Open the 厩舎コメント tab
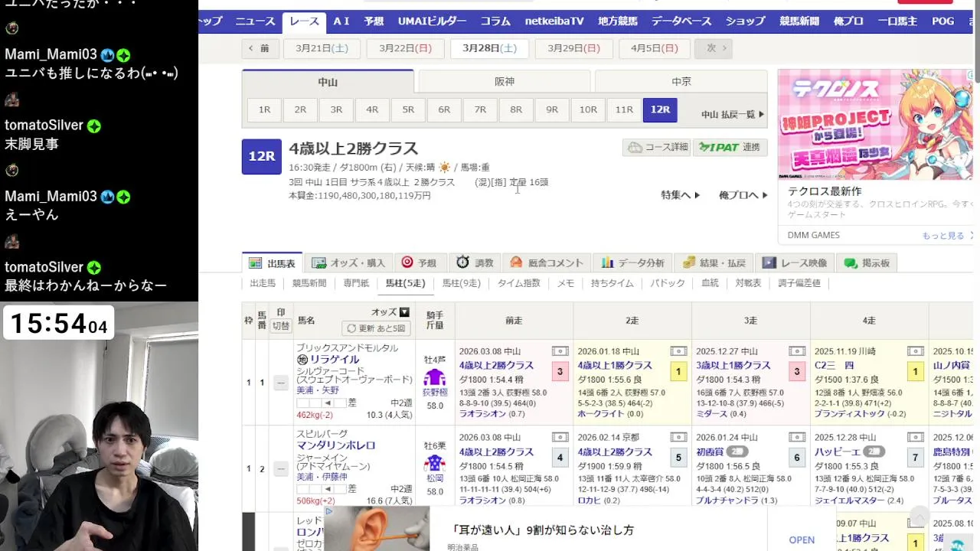 [x=547, y=262]
